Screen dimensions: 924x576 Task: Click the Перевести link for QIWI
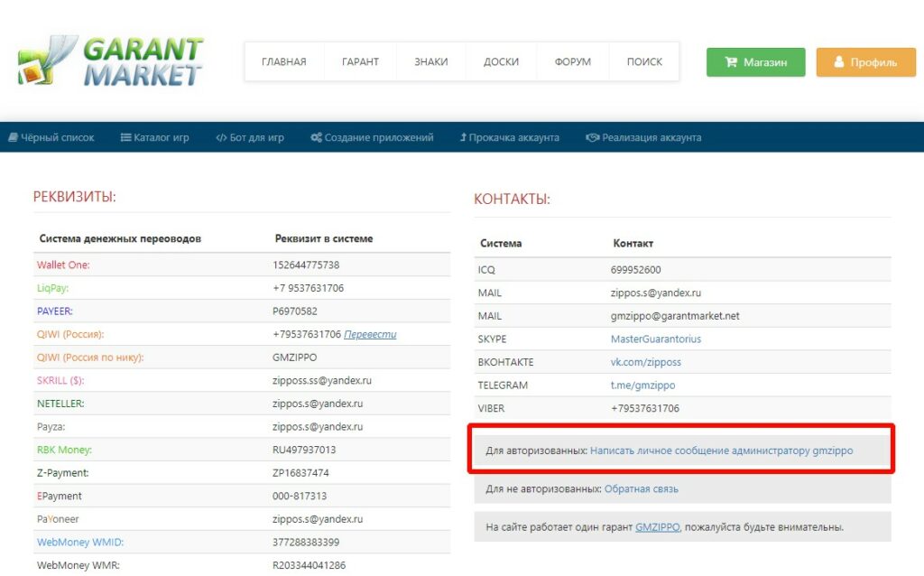[x=370, y=335]
